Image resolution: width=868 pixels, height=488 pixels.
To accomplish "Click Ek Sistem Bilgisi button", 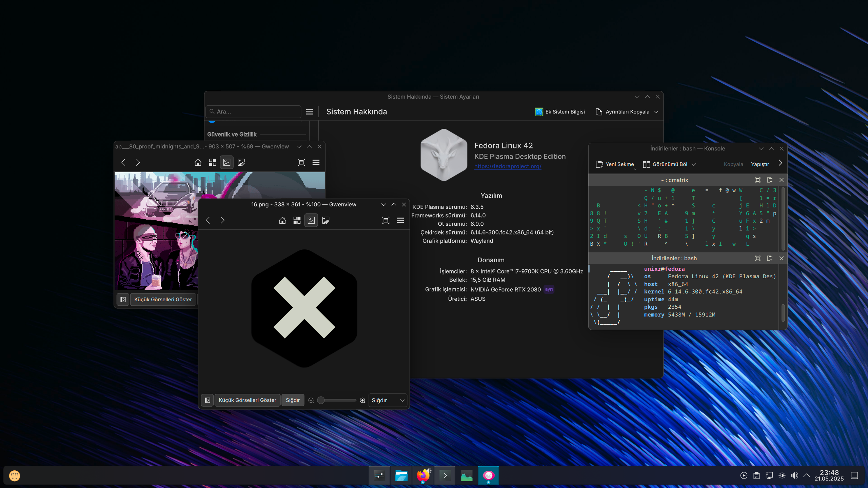I will click(560, 111).
